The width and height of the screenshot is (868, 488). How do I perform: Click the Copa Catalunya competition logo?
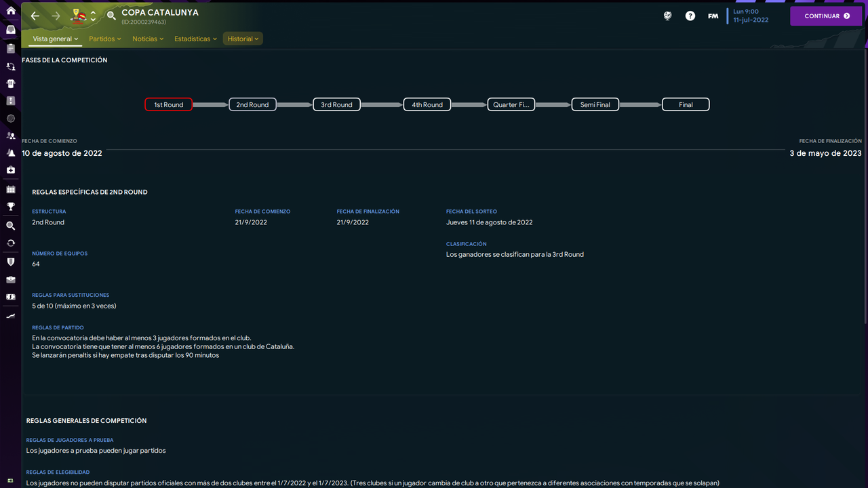[79, 15]
